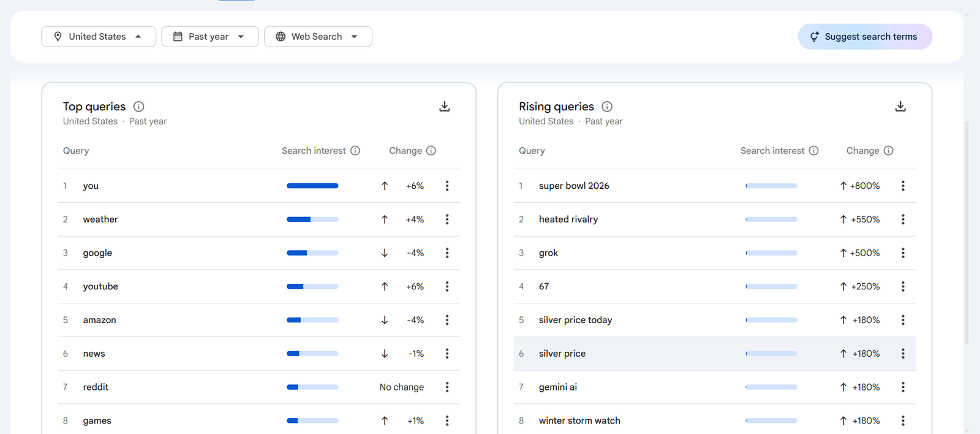Select the 'grok' rising query
Image resolution: width=980 pixels, height=434 pixels.
click(548, 253)
